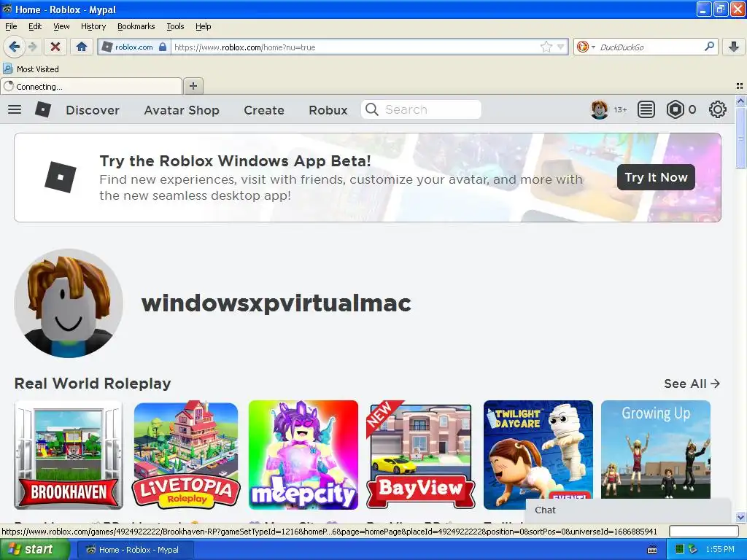The image size is (747, 560).
Task: Open the BayView game thumbnail
Action: click(421, 455)
